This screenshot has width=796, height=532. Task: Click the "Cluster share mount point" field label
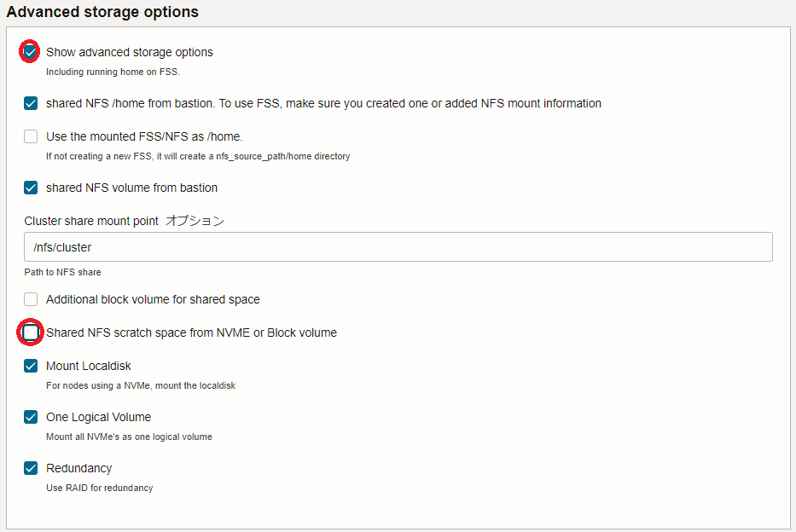pos(91,221)
